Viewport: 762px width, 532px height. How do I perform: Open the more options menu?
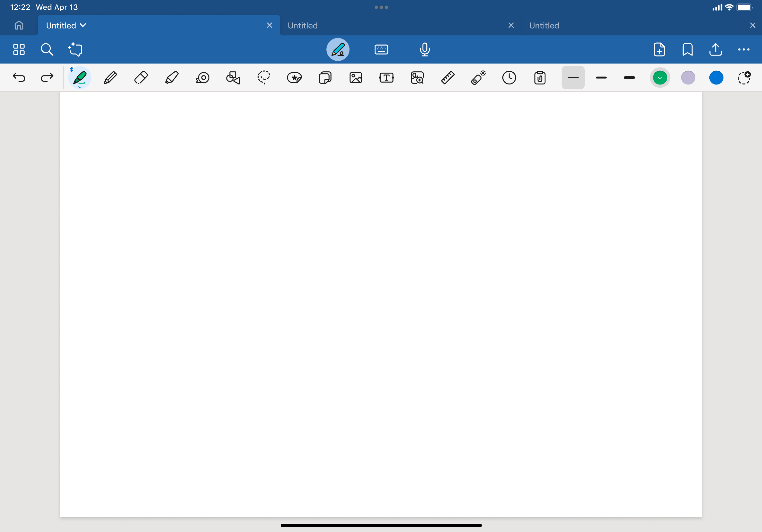pos(744,50)
